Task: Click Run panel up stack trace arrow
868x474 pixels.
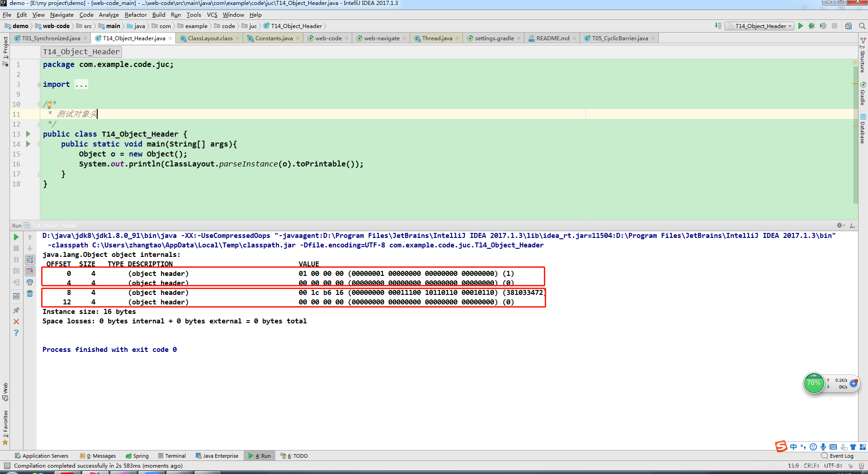Action: 30,237
